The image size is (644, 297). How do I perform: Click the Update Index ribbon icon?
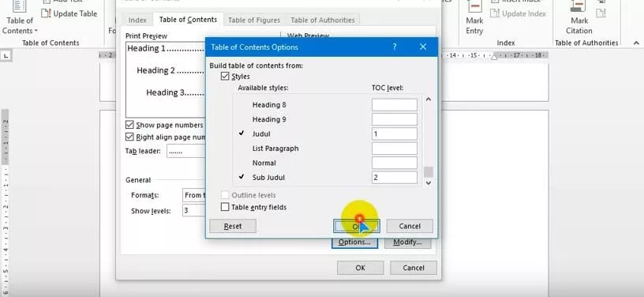click(x=496, y=13)
